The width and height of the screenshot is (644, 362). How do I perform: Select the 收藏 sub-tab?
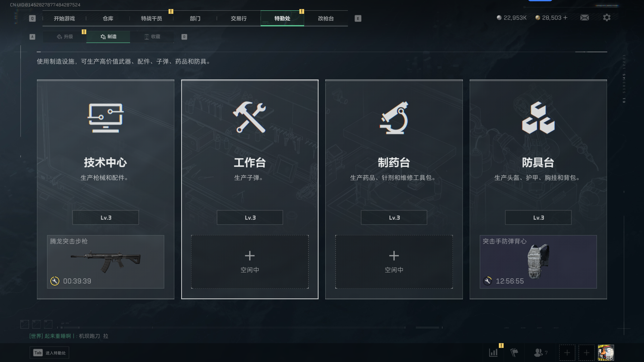pos(152,37)
